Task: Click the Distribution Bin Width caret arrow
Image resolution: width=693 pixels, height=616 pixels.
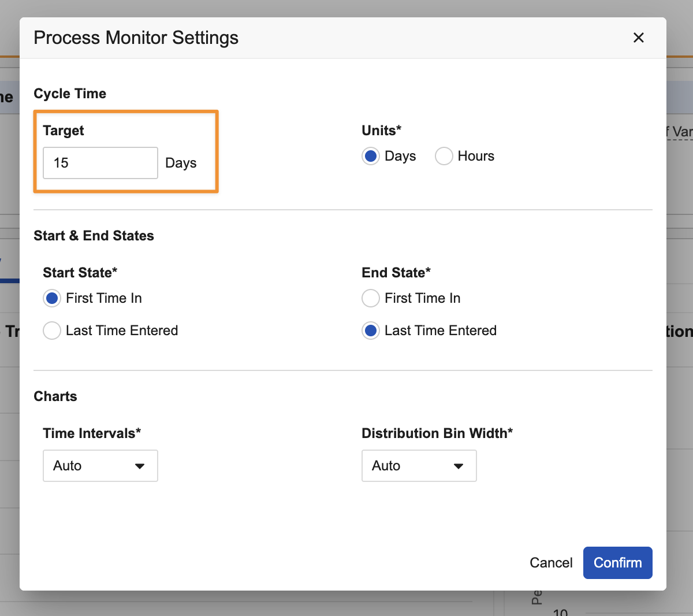Action: tap(459, 466)
